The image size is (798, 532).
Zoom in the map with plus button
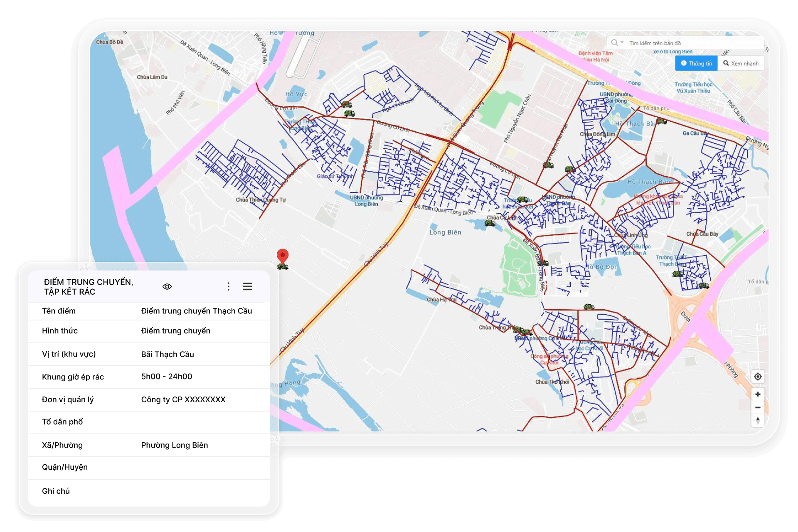(758, 394)
